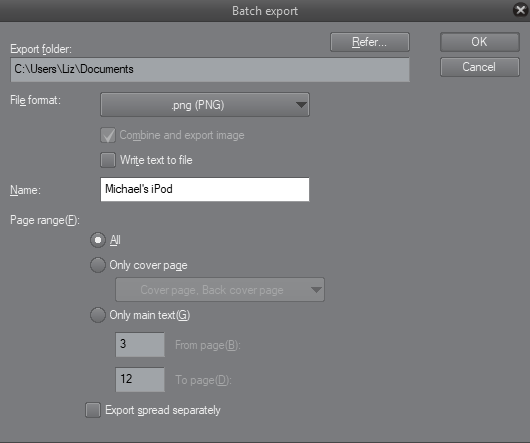Click the Name field containing Michael's iPod
The width and height of the screenshot is (530, 443).
pos(205,189)
